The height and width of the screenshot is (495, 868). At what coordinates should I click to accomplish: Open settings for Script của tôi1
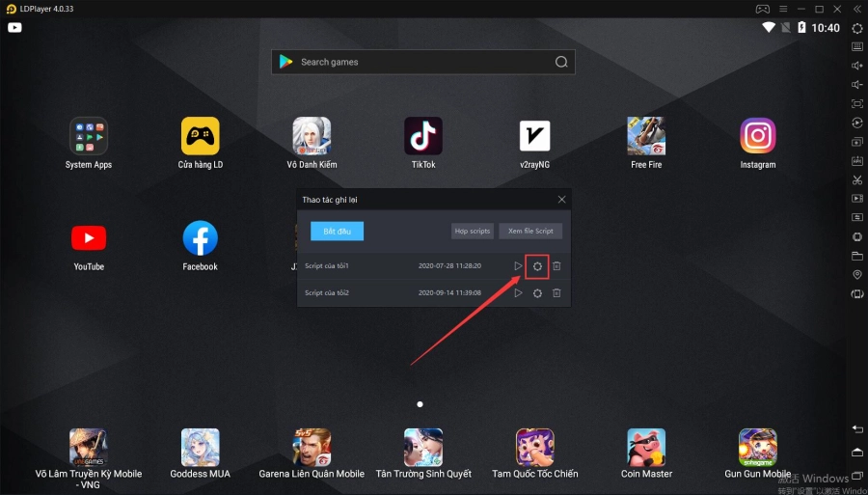[x=537, y=266]
